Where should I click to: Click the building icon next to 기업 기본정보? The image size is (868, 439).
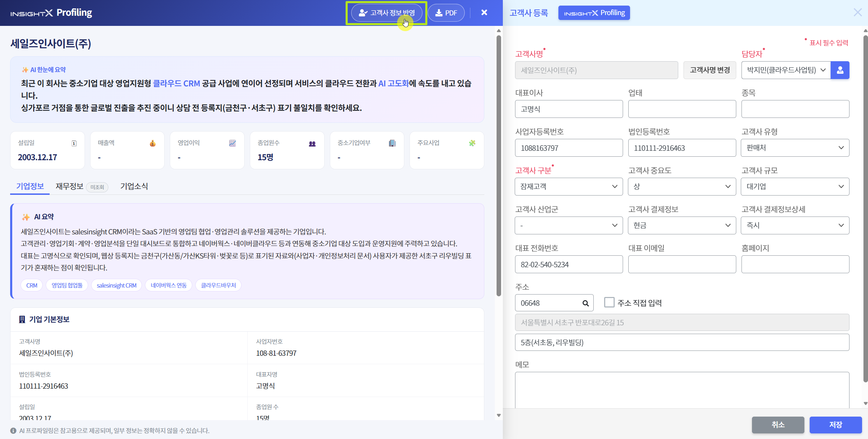[x=22, y=319]
